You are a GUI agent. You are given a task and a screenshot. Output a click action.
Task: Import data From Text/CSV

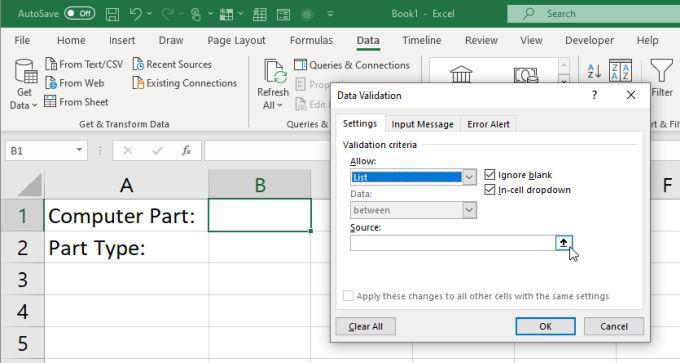point(85,64)
